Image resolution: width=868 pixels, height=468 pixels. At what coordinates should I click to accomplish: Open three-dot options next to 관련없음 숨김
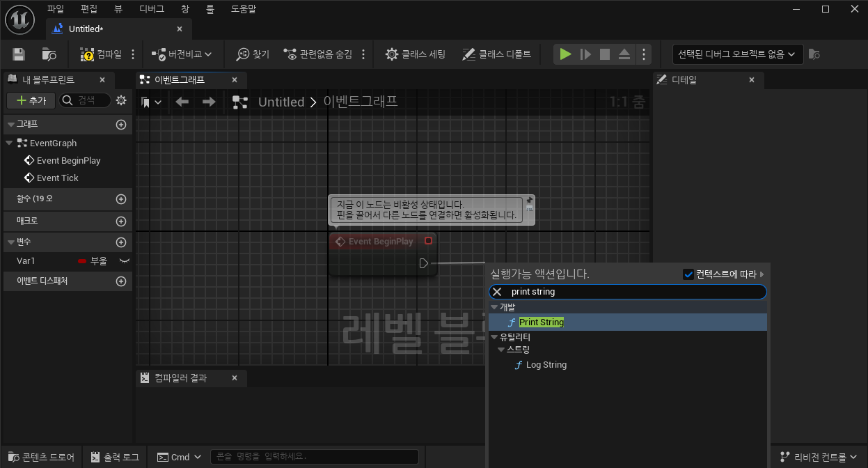pyautogui.click(x=363, y=54)
